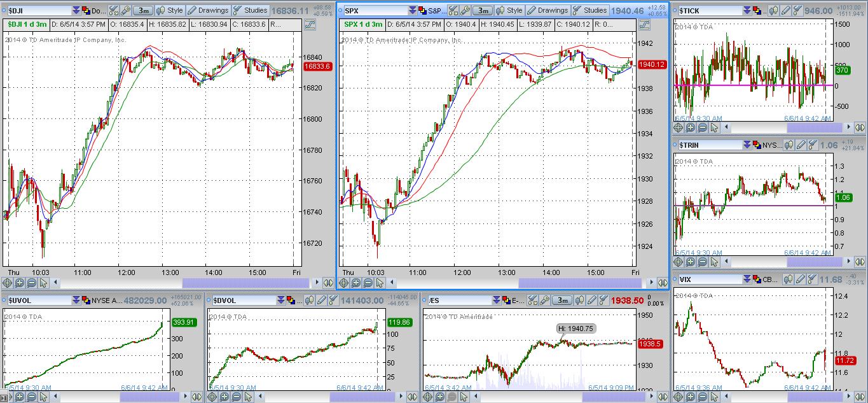Click the SPX symbol input field

pyautogui.click(x=376, y=11)
